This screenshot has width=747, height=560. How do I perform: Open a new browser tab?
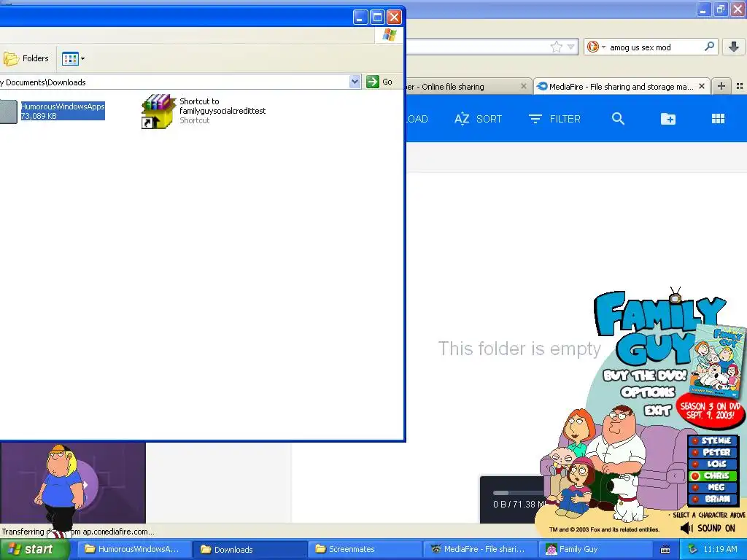coord(721,86)
